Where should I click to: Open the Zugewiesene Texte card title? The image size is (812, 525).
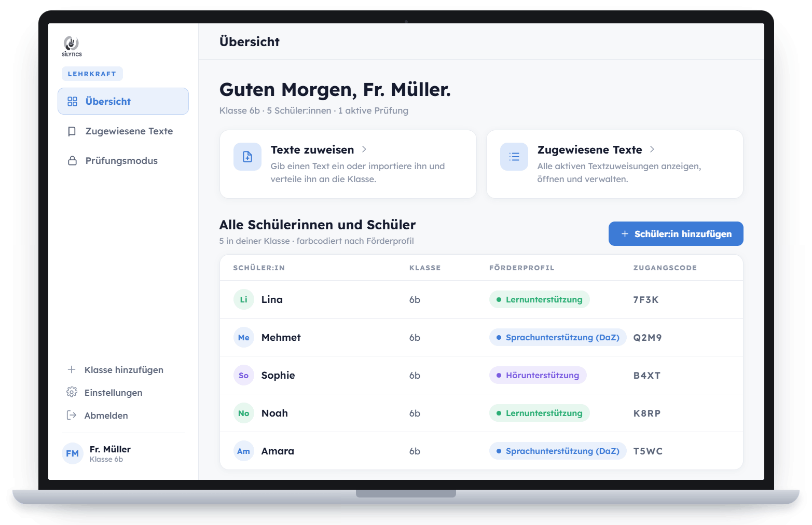[589, 150]
